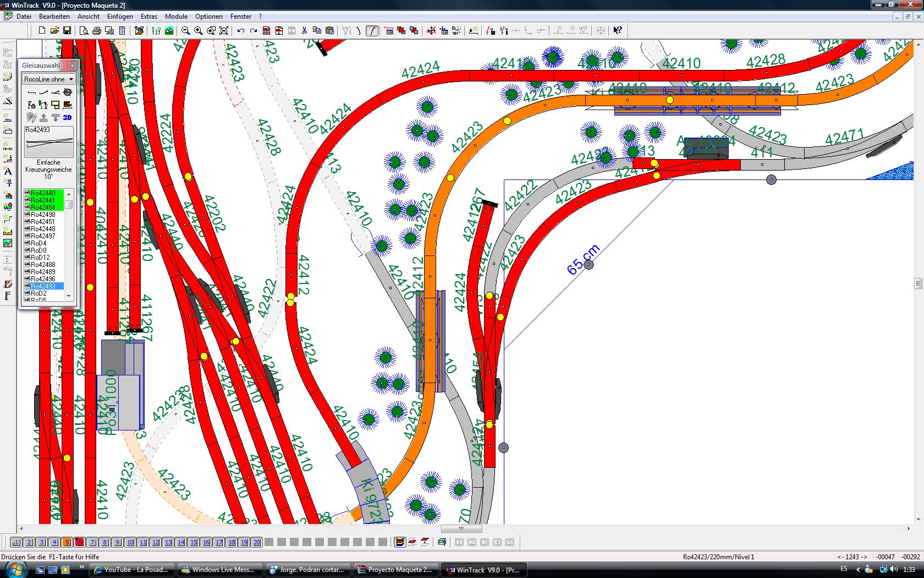Image resolution: width=924 pixels, height=578 pixels.
Task: Click the Save disk icon in toolbar
Action: pyautogui.click(x=67, y=31)
